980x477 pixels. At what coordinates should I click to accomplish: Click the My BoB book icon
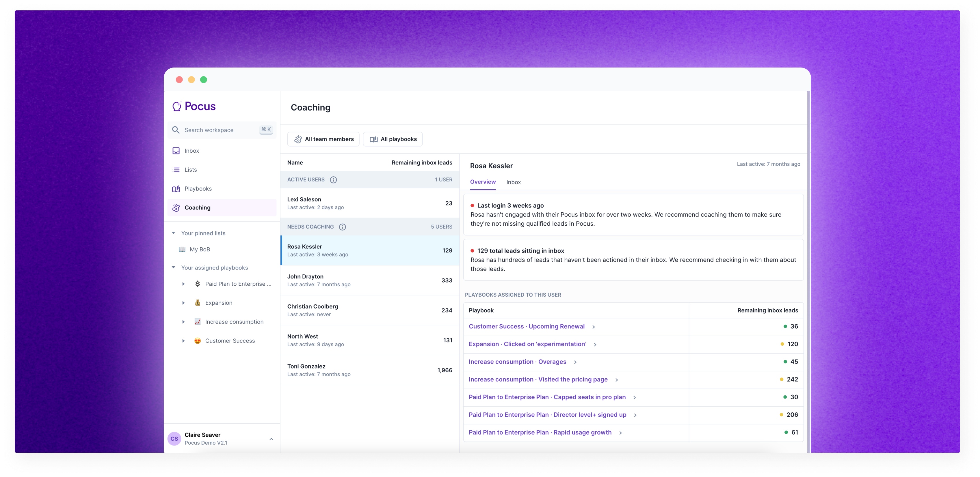tap(182, 249)
